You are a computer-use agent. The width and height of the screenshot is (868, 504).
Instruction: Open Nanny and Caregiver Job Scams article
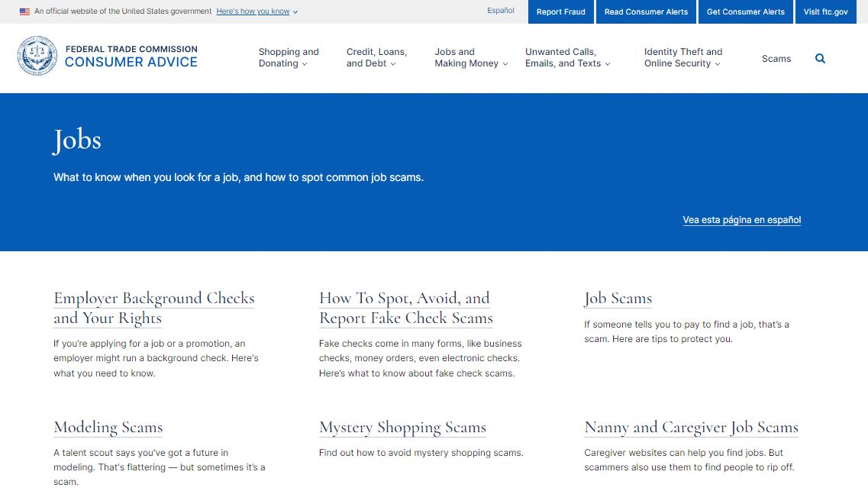(x=692, y=428)
